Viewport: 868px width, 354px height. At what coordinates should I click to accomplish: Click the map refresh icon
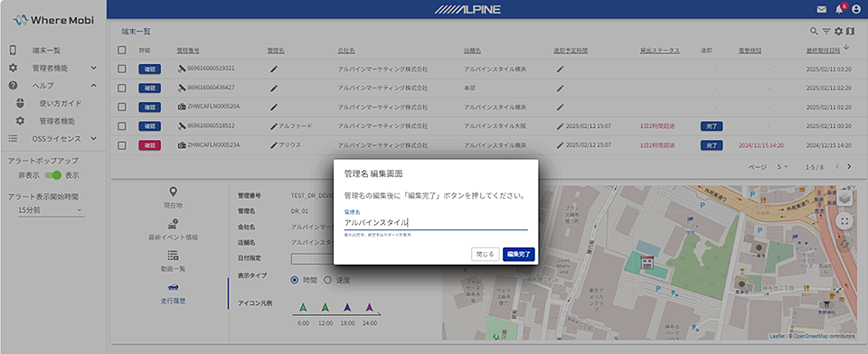pyautogui.click(x=844, y=244)
